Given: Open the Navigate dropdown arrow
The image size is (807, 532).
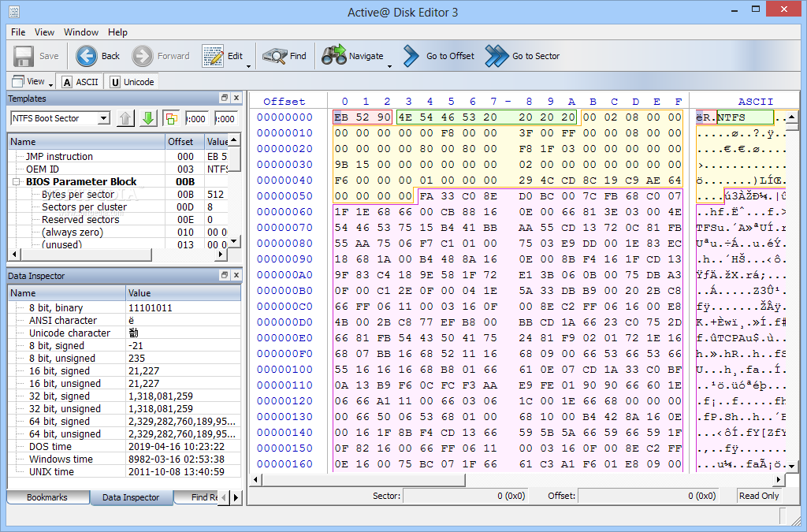Looking at the screenshot, I should [389, 66].
